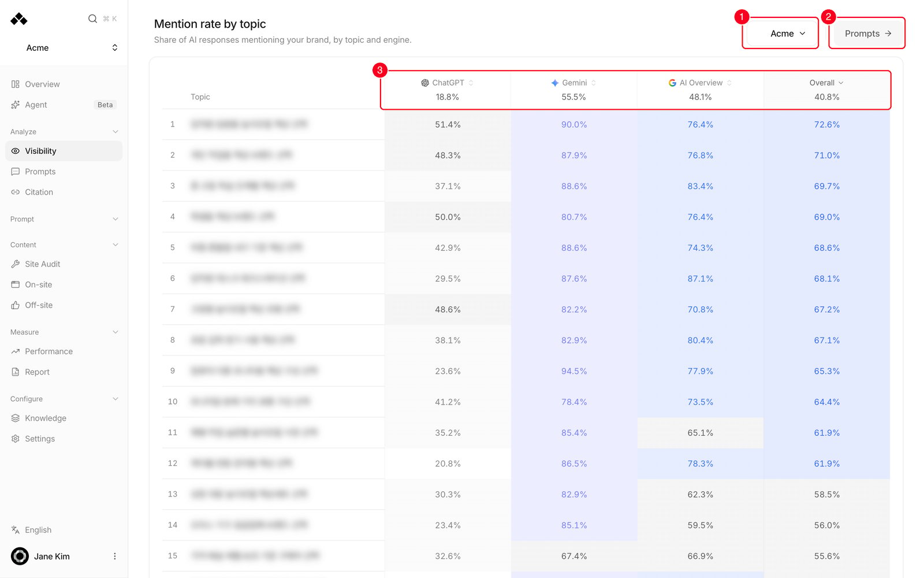Click the Overall value 67.2%
This screenshot has width=924, height=578.
827,309
